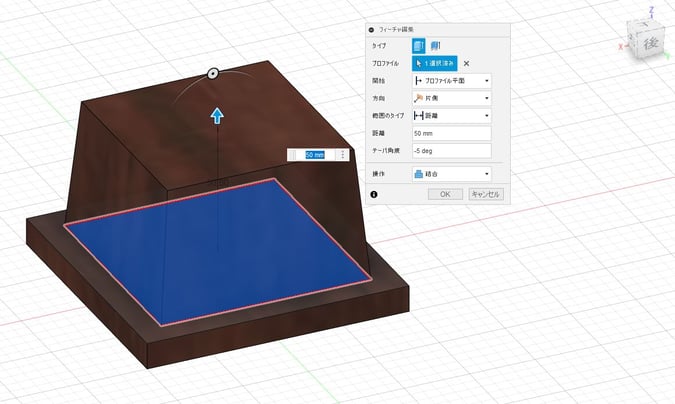Click the 距離 distance field showing 50 mm
The image size is (675, 404).
(x=452, y=134)
